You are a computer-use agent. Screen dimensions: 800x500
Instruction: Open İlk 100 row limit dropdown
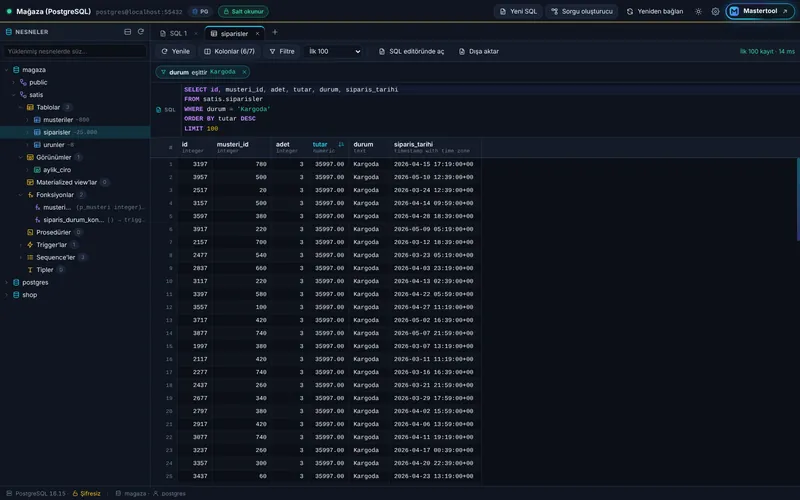point(334,51)
